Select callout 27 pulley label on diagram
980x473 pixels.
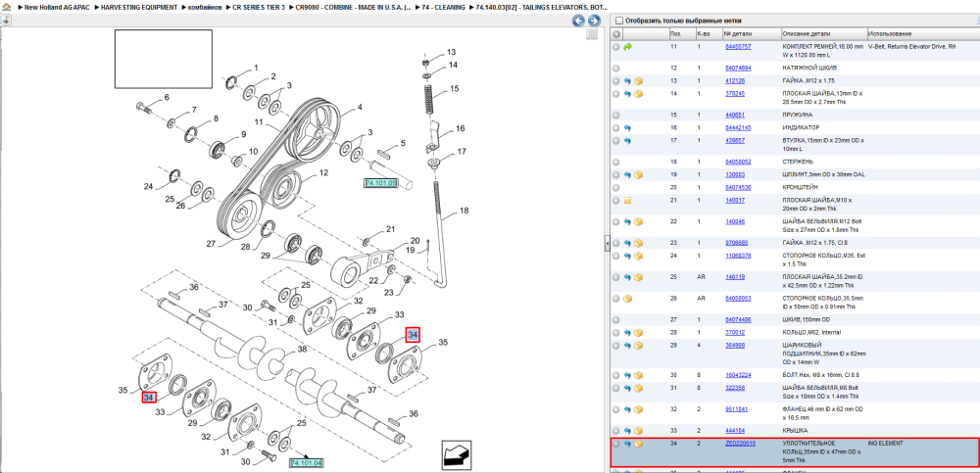tap(210, 244)
